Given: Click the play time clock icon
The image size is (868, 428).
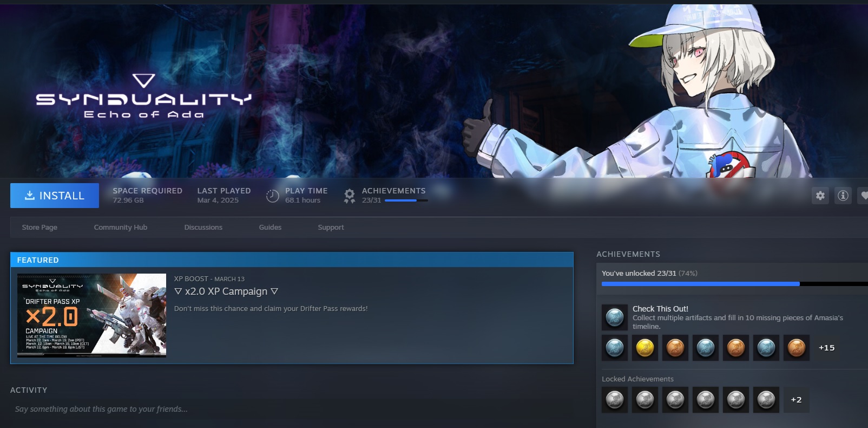Looking at the screenshot, I should (273, 196).
